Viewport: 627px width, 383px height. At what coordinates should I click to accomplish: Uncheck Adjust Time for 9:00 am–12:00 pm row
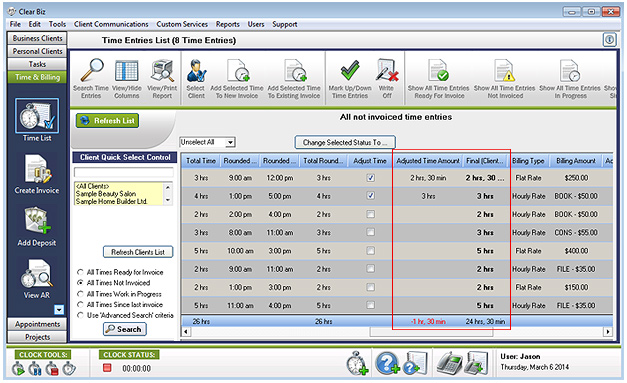click(371, 178)
